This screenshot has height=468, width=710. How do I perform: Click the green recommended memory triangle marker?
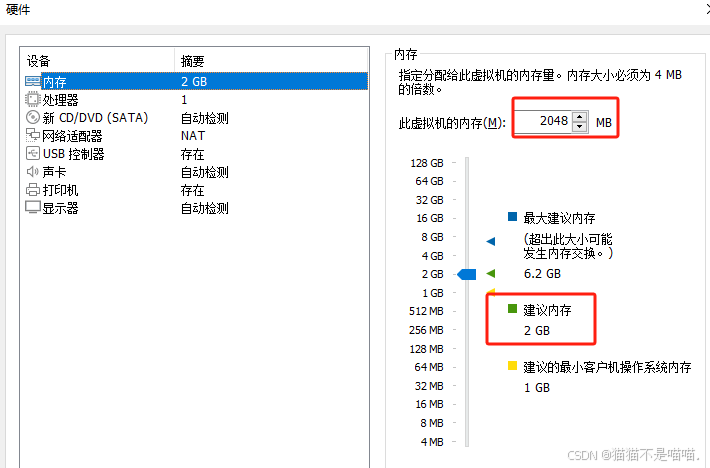[x=490, y=273]
